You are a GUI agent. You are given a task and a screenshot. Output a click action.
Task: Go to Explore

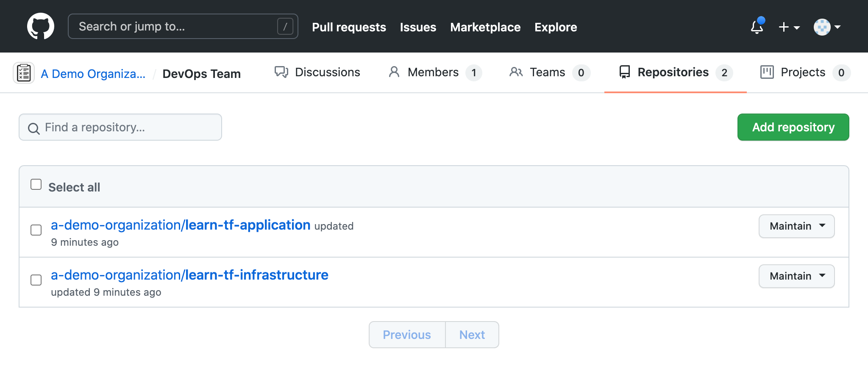coord(556,27)
